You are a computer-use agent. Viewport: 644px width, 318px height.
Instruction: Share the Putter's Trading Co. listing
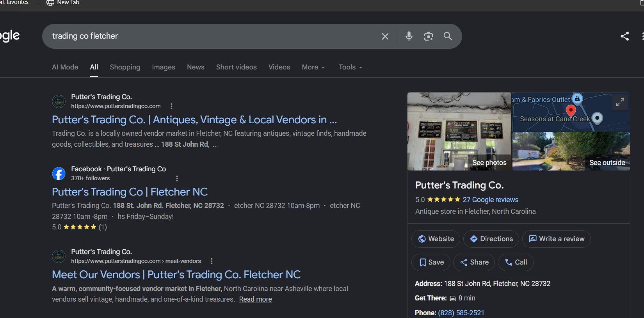pos(474,262)
